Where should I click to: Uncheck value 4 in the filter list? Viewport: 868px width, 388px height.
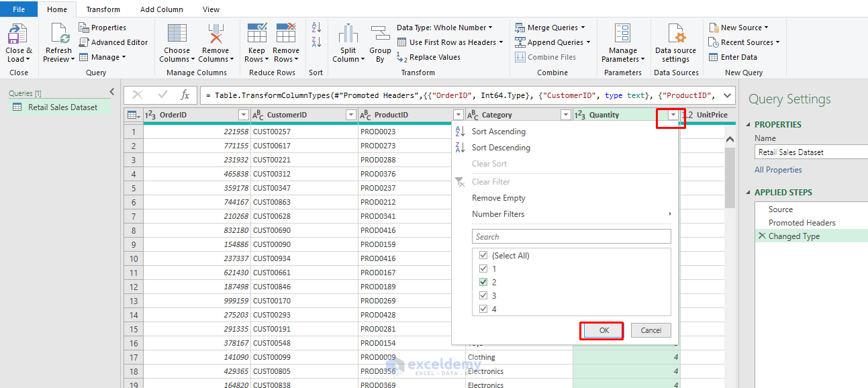coord(483,309)
